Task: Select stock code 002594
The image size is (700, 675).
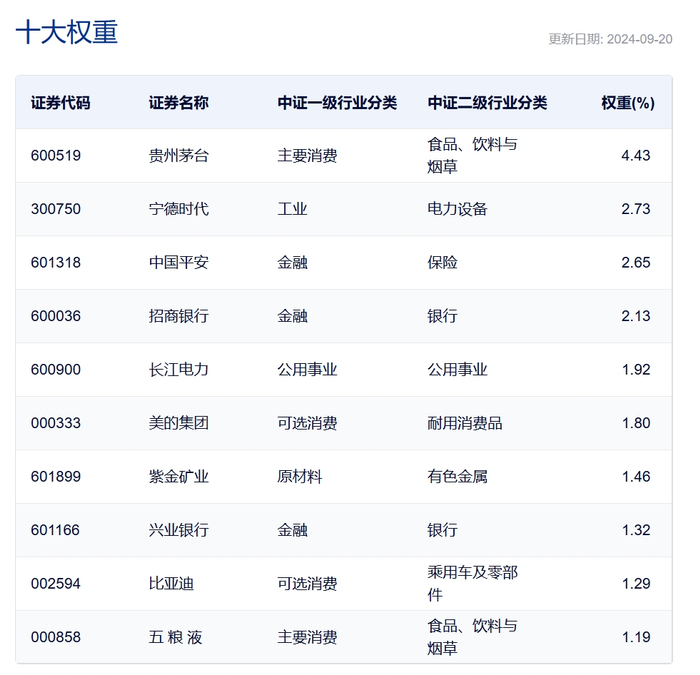Action: coord(56,583)
